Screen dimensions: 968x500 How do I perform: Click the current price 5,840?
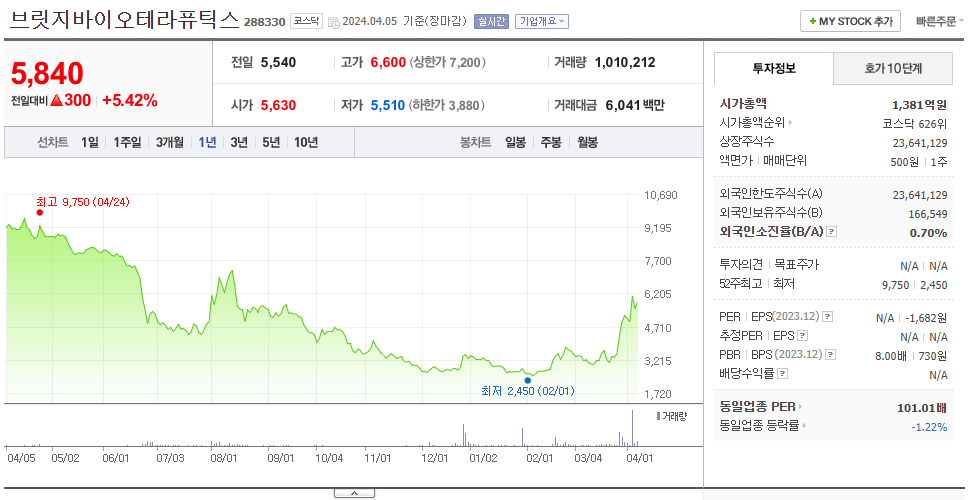pyautogui.click(x=48, y=73)
